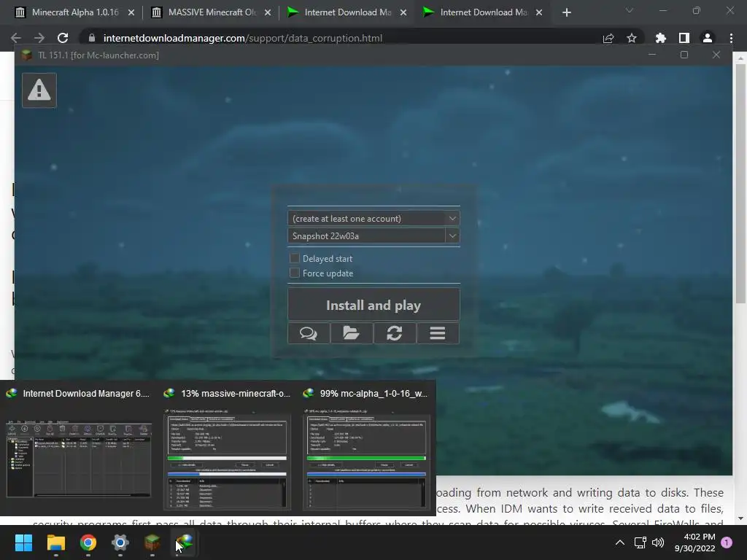Enable the Delayed start checkbox

295,258
